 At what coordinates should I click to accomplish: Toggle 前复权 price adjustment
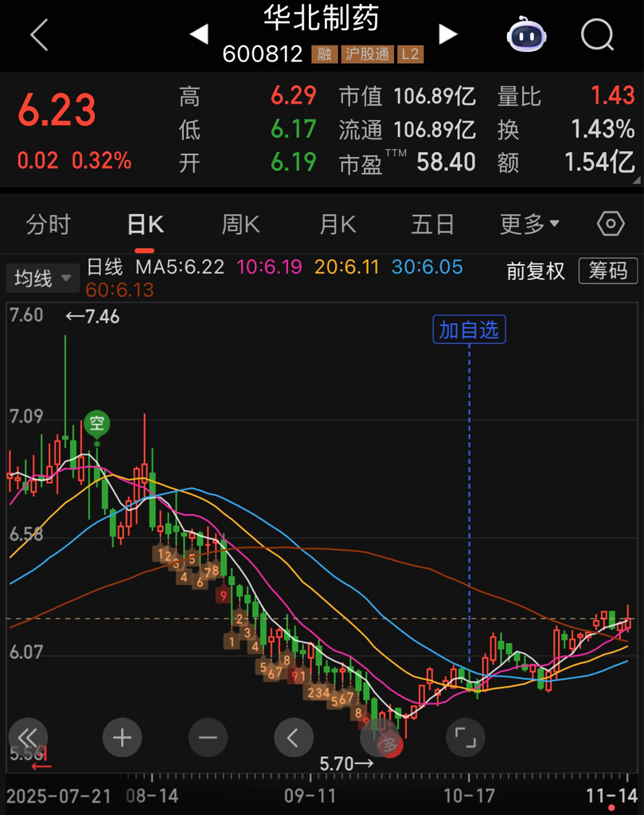[536, 271]
